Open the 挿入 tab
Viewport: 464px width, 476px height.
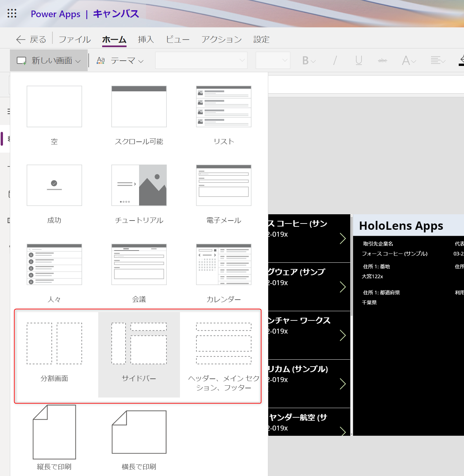[146, 40]
